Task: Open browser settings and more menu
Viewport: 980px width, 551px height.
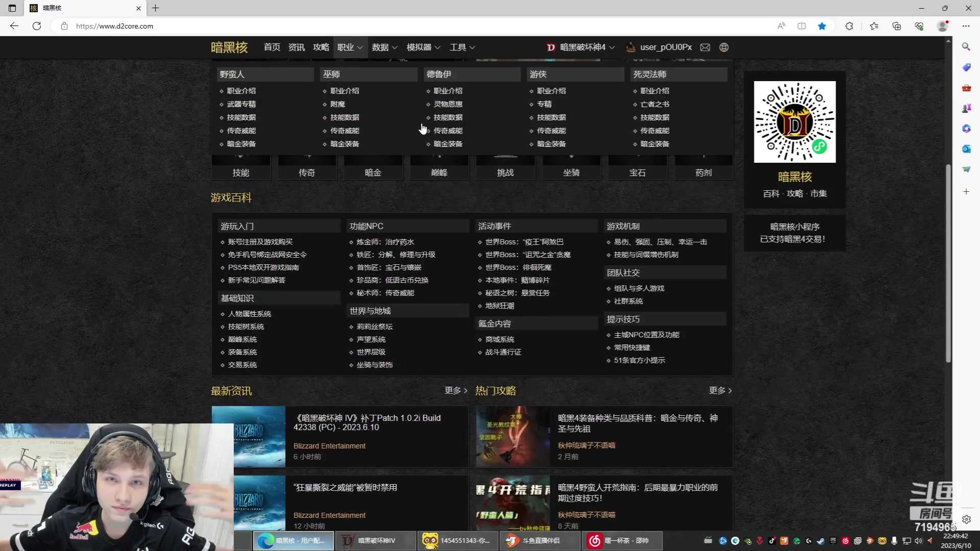Action: coord(966,26)
